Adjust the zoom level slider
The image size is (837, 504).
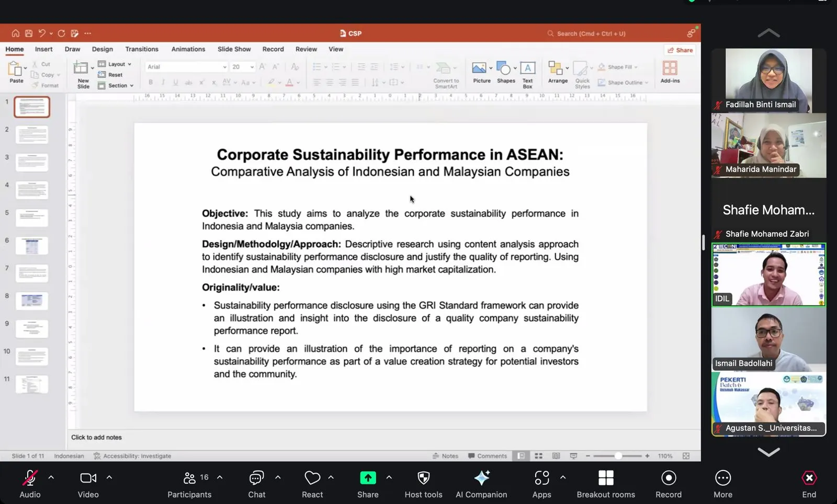click(618, 456)
